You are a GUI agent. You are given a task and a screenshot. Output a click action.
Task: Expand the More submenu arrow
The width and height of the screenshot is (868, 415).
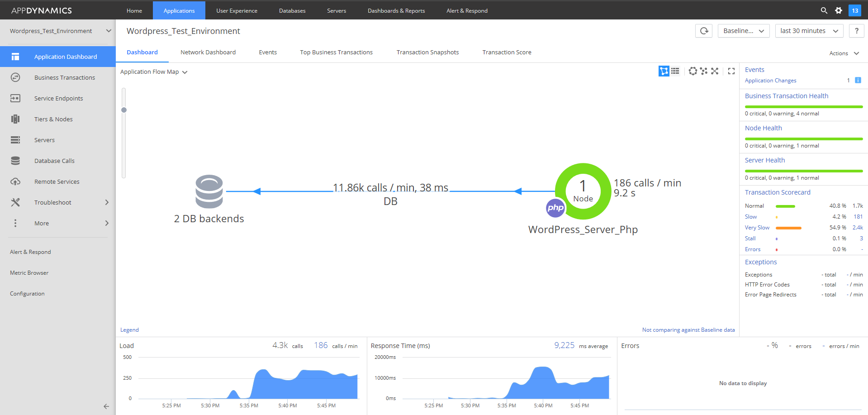(107, 223)
